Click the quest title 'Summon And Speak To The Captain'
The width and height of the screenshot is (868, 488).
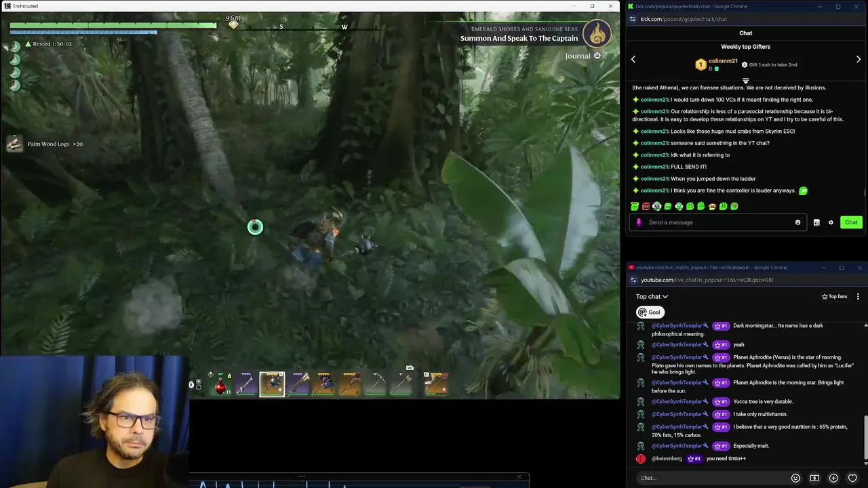click(x=519, y=39)
